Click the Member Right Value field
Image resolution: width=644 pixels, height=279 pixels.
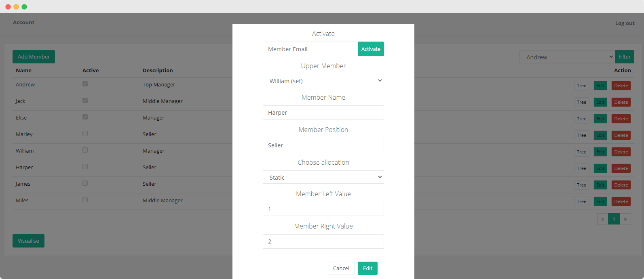[x=323, y=241]
